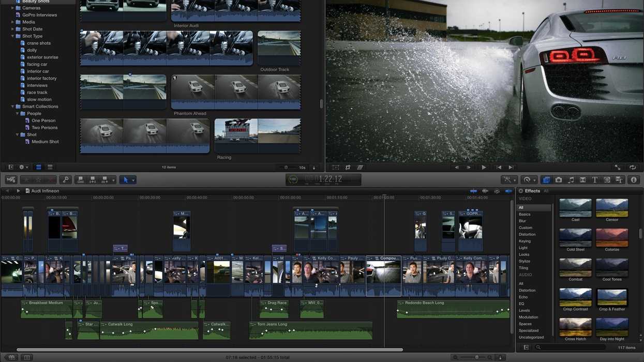The width and height of the screenshot is (644, 362).
Task: Click the Connect clip to primary storyline icon
Action: 80,180
